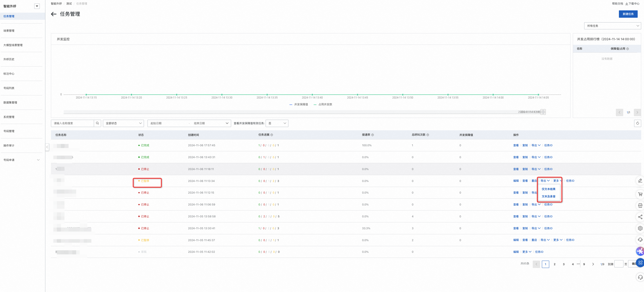
Task: Click the search magnifier icon
Action: pos(97,123)
